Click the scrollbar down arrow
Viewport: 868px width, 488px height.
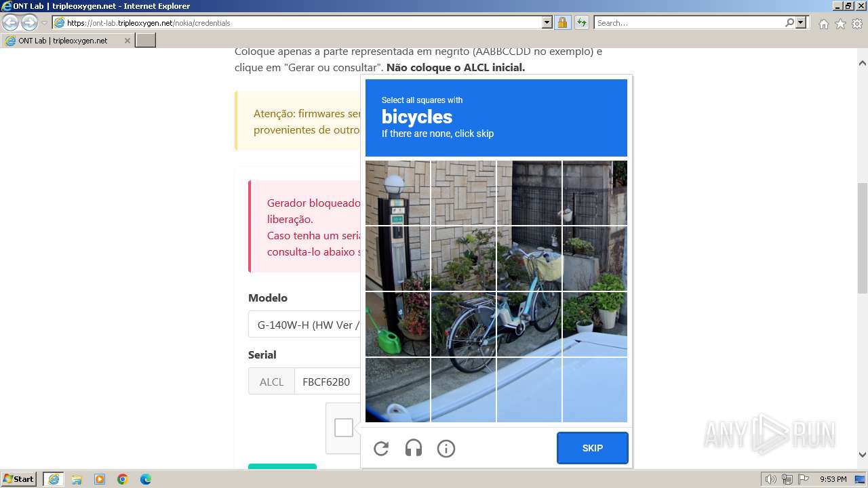tap(862, 455)
